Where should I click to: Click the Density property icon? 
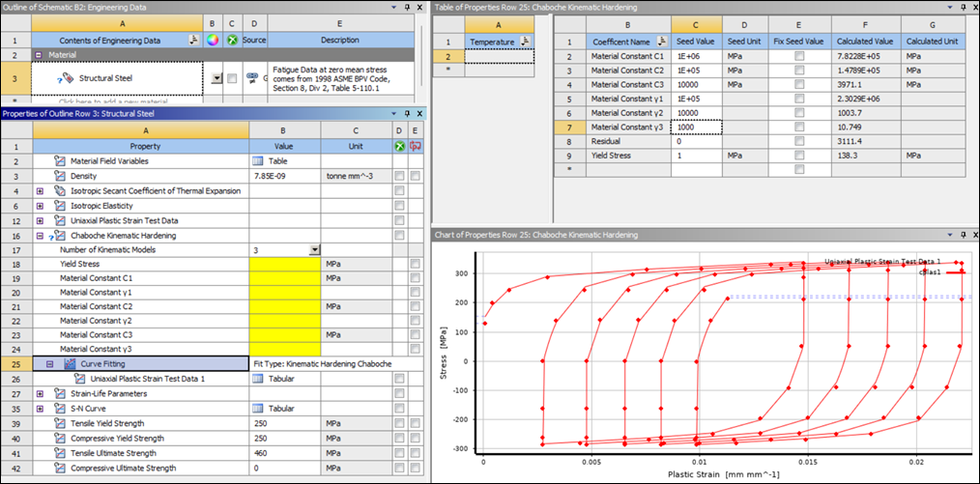[59, 176]
